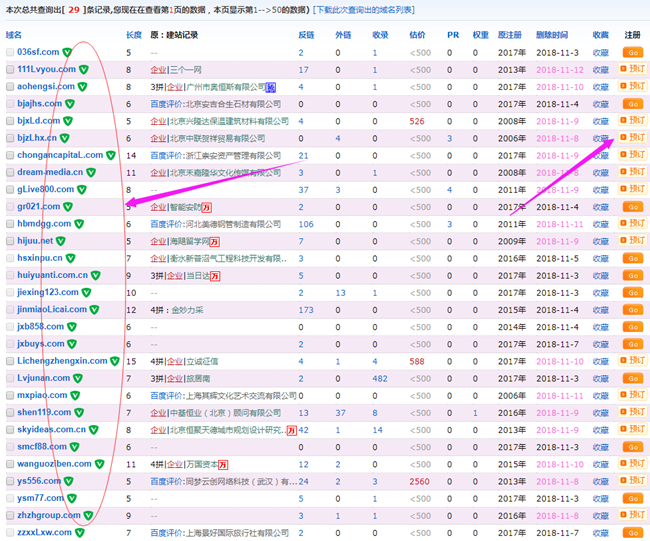
Task: Click 预订 button in 111Lvyou.com row
Action: (x=632, y=70)
